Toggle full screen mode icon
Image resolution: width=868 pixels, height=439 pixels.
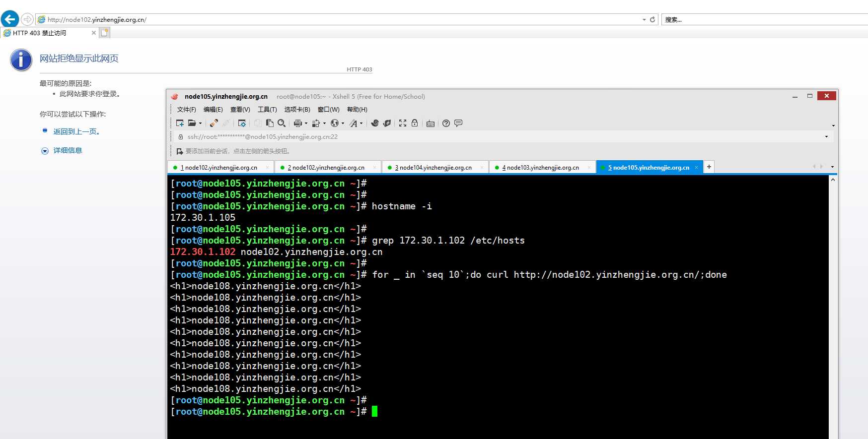click(403, 123)
